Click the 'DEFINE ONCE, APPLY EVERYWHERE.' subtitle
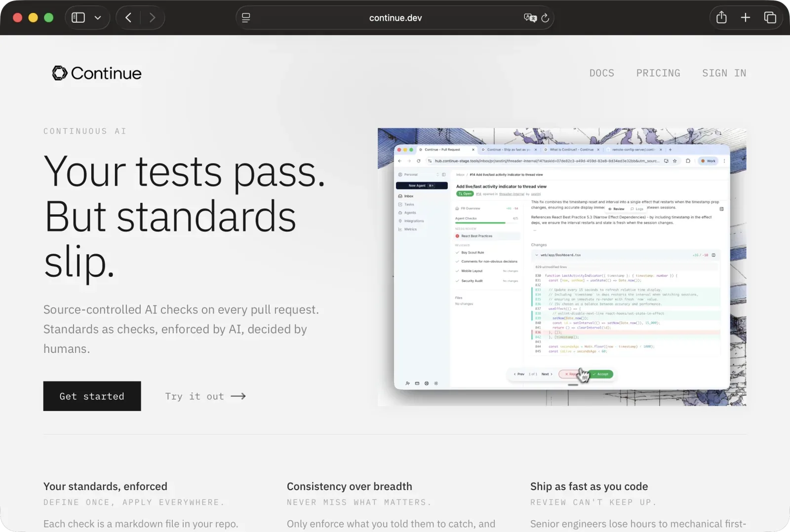 (x=134, y=502)
